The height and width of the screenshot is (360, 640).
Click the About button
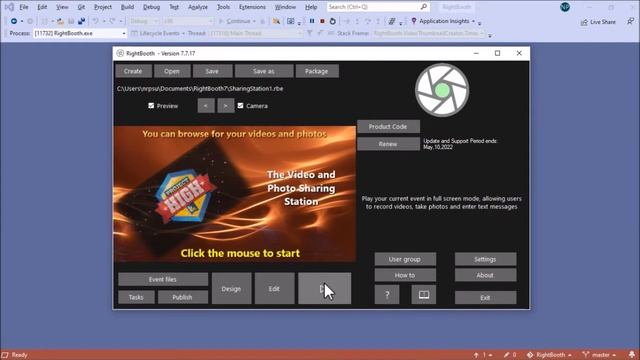(485, 275)
